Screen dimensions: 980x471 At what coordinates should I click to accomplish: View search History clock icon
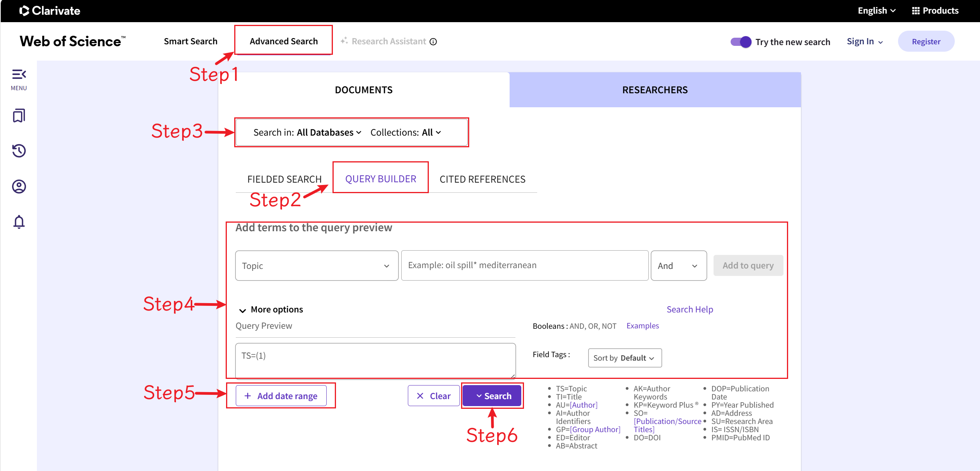pyautogui.click(x=19, y=151)
